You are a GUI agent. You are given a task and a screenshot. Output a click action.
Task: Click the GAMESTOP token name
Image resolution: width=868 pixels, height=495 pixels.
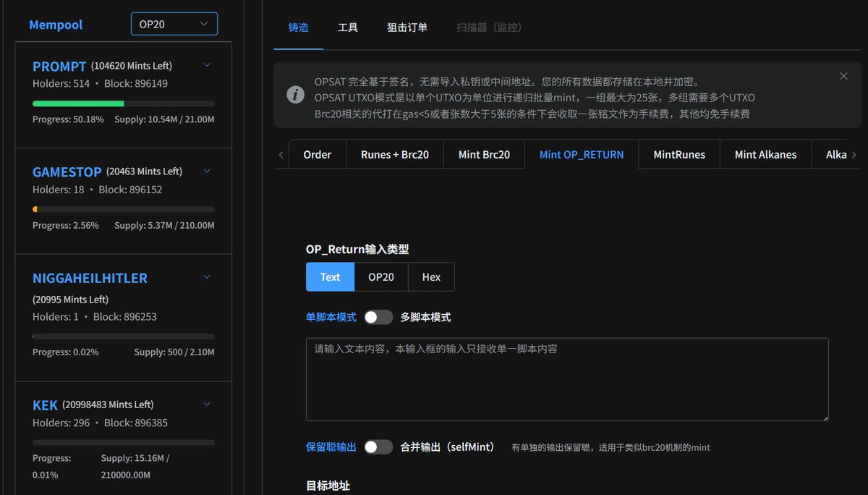point(67,172)
